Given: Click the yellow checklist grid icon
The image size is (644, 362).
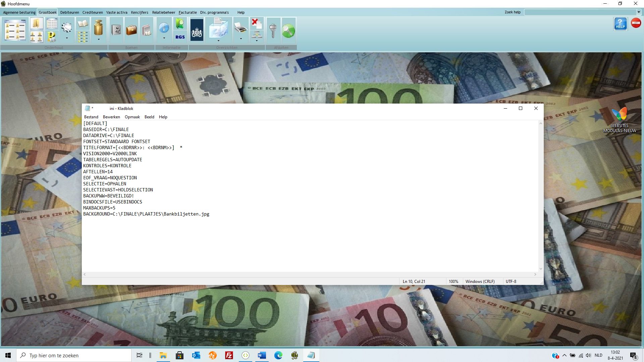Looking at the screenshot, I should tap(83, 37).
